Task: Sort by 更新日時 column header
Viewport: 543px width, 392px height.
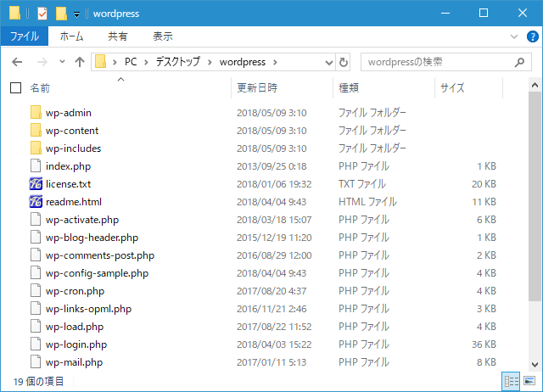Action: click(257, 88)
